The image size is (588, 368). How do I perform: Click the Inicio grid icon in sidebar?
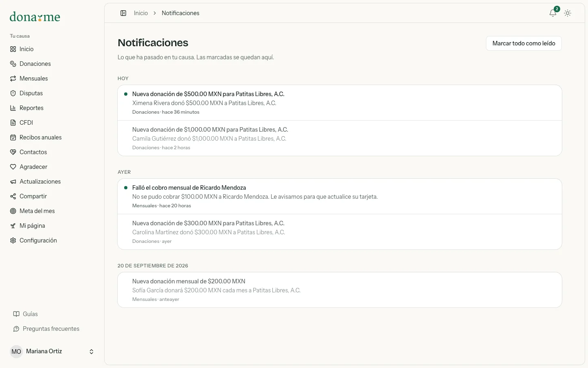pyautogui.click(x=13, y=49)
